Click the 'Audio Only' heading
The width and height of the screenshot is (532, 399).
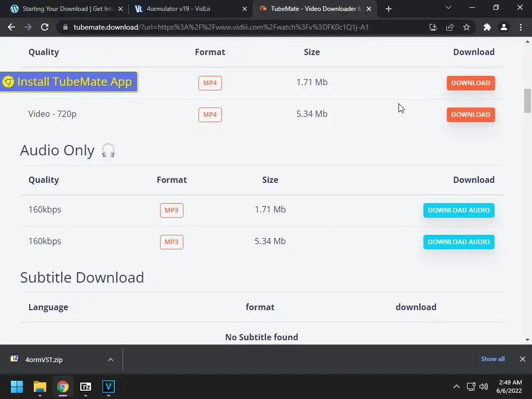tap(57, 150)
